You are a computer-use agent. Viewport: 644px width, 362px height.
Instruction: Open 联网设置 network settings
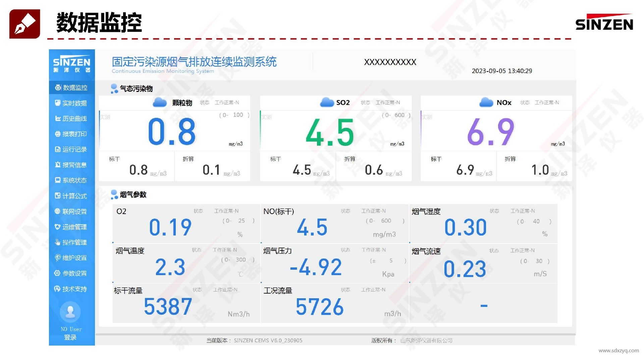pos(71,211)
